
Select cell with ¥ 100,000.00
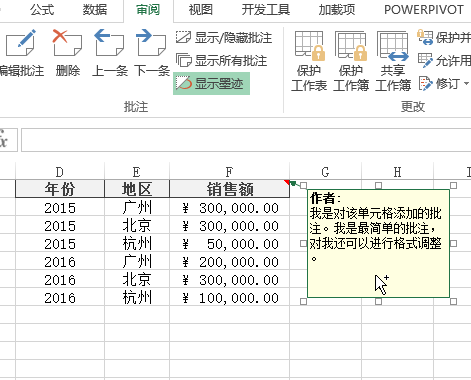(229, 298)
